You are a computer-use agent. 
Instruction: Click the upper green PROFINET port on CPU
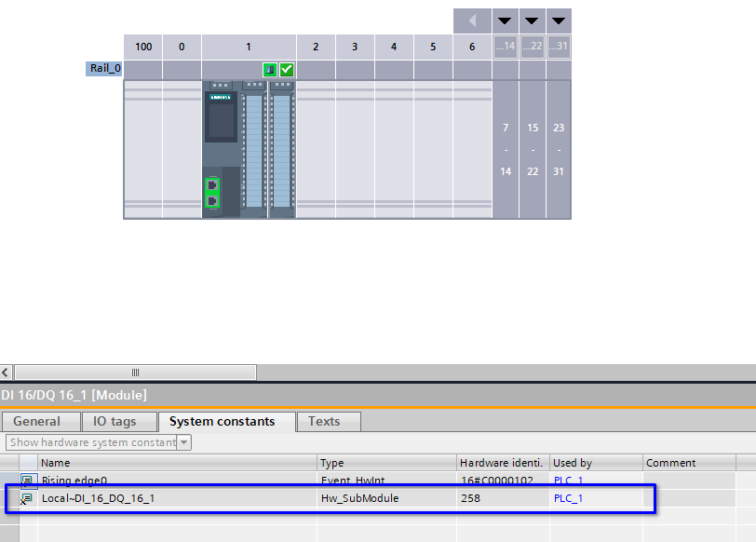coord(212,184)
